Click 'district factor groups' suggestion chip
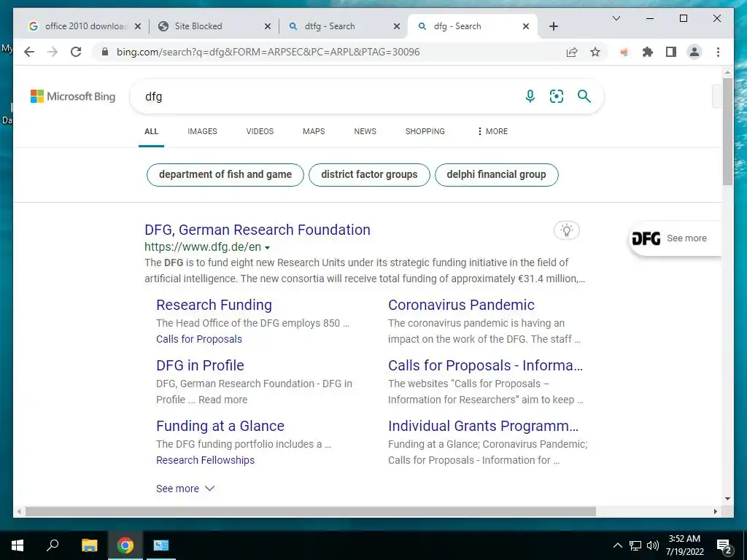Screen dimensions: 747x560 coord(369,175)
